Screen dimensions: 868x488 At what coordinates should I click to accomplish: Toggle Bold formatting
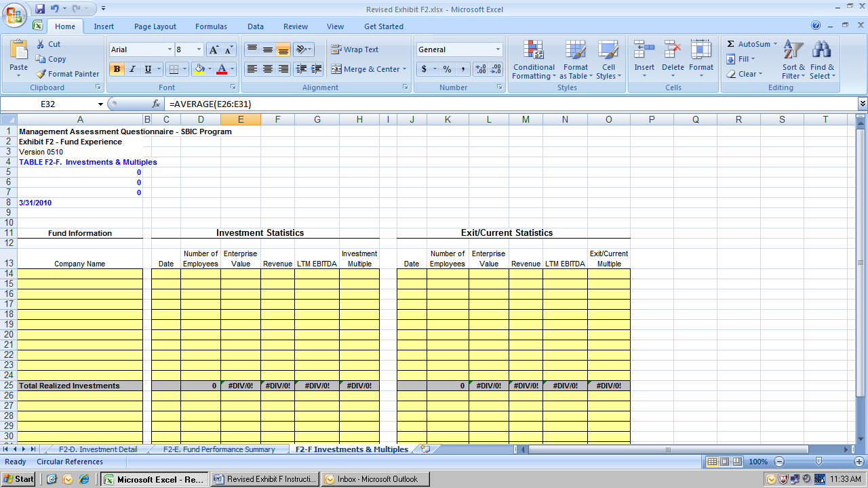point(117,69)
